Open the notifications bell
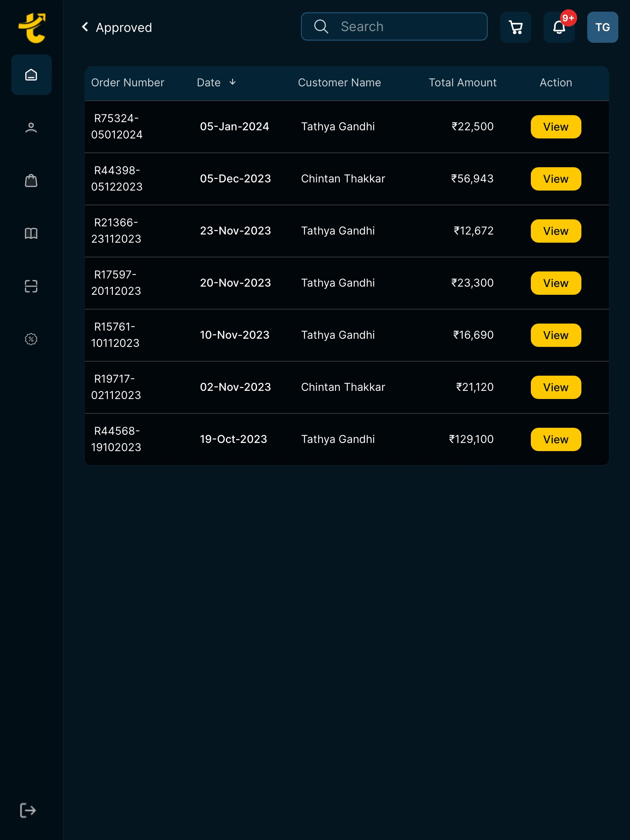Screen dimensions: 630x840 [559, 27]
